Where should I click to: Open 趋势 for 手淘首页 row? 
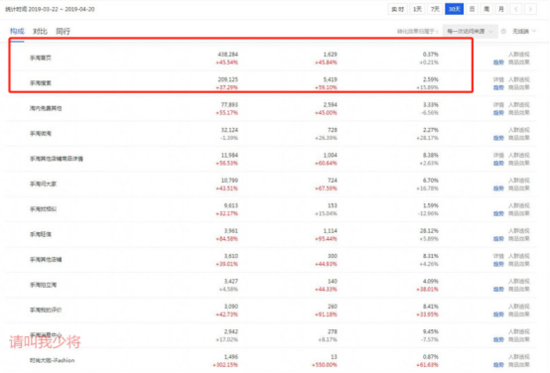(498, 62)
